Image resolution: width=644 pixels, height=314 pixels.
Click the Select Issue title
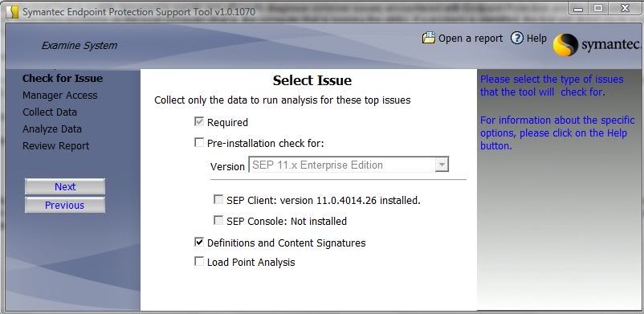click(312, 80)
